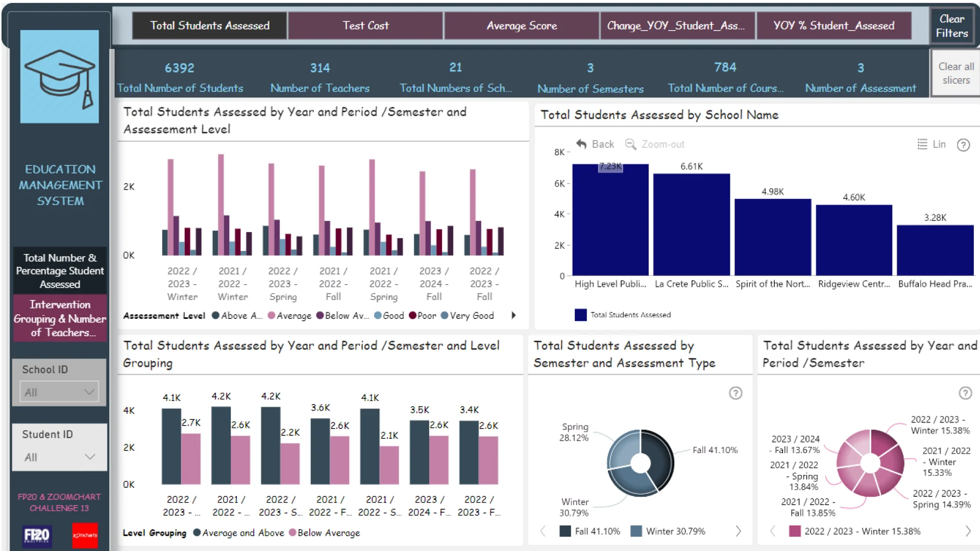Screen dimensions: 980x551
Task: Select Change_YOY_Student_Ass... tab
Action: (677, 26)
